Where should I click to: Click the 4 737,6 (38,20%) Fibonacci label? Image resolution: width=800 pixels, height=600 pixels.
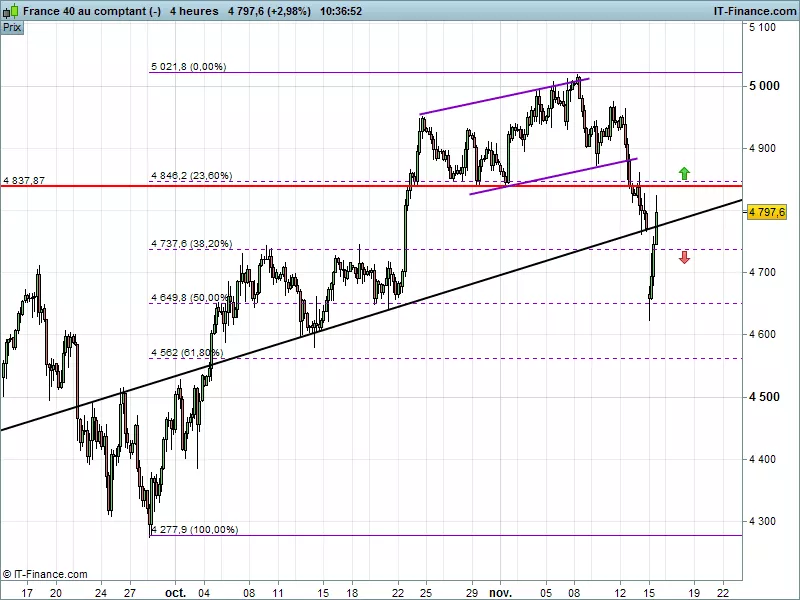(191, 244)
